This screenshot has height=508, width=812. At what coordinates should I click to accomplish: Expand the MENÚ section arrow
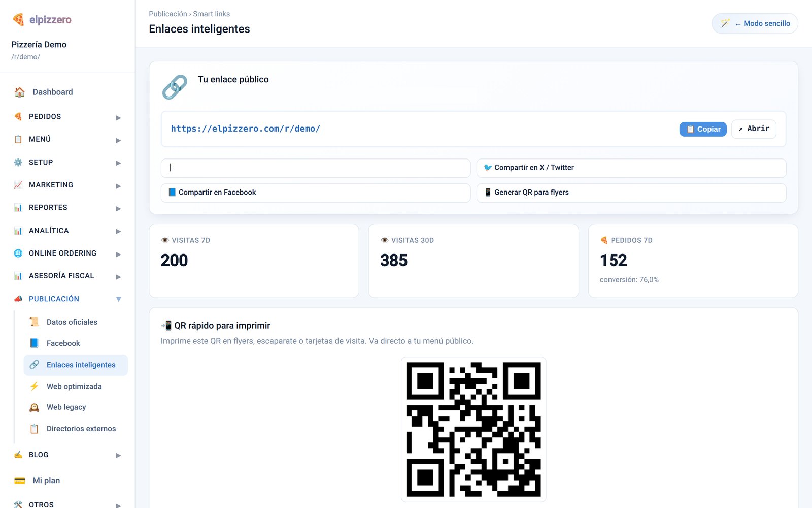(118, 140)
